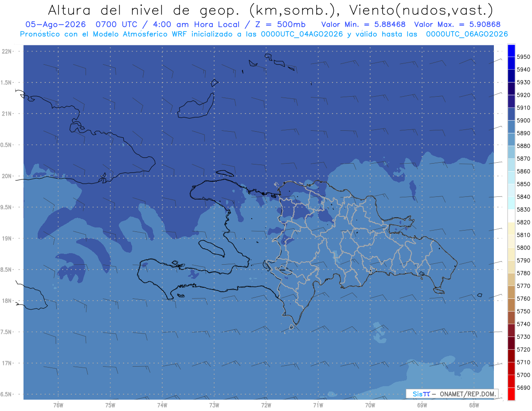Click the '5700' colorbar value

[523, 375]
